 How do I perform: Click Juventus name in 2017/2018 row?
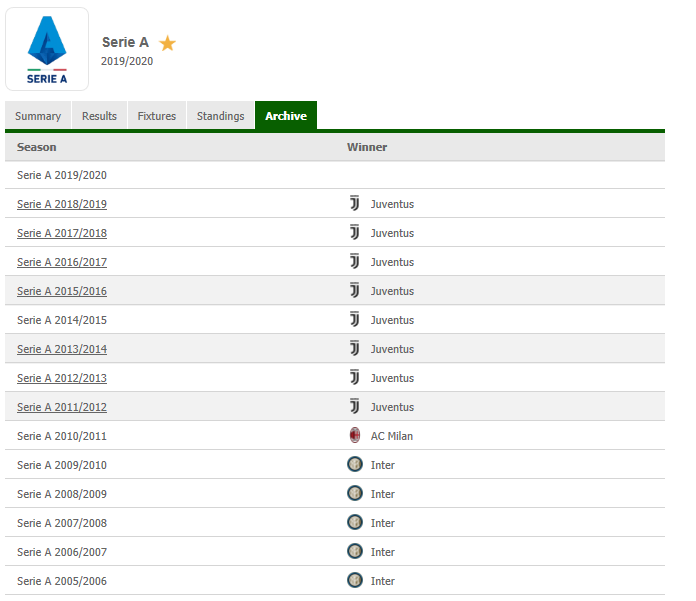(392, 233)
